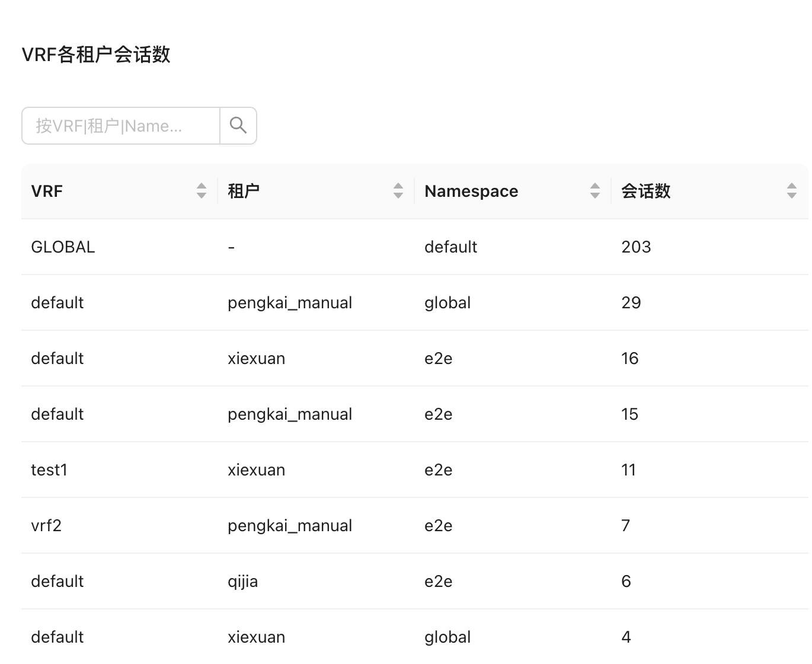Select the session count 7 cell
812x664 pixels.
coord(626,526)
